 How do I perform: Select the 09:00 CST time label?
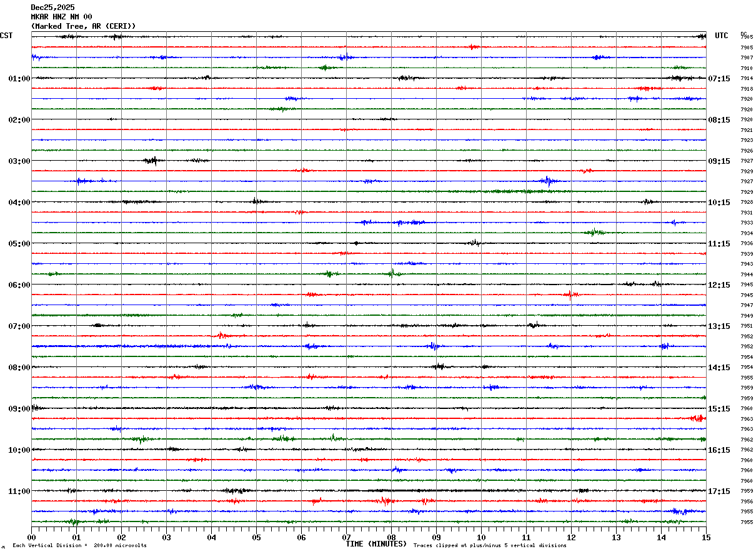point(19,409)
